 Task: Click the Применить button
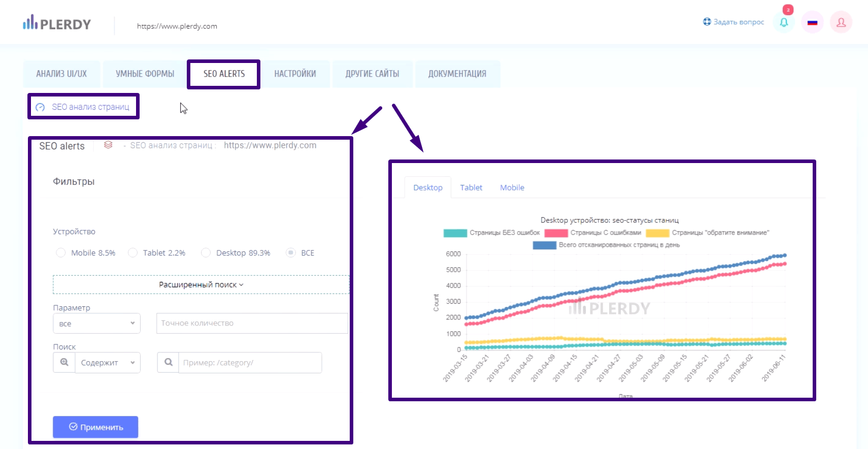95,427
